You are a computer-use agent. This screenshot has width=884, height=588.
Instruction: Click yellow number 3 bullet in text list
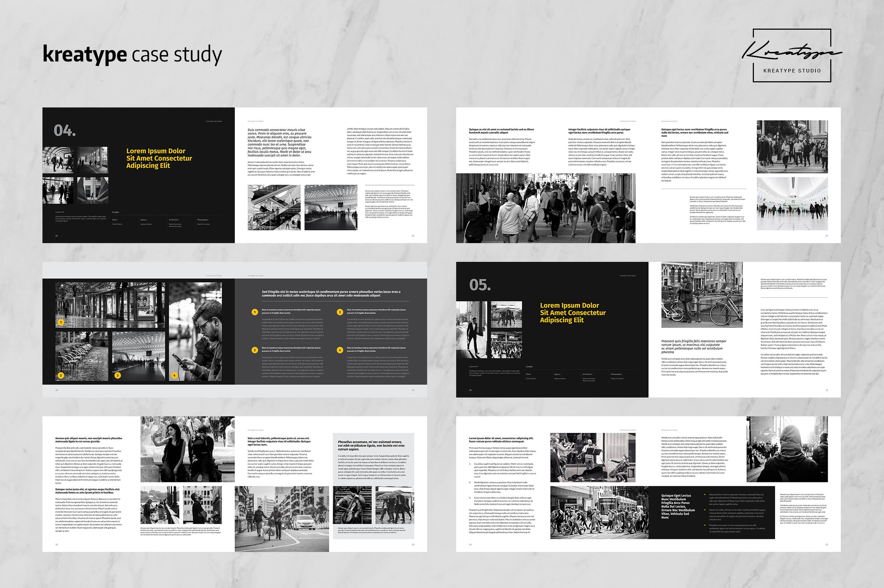tap(255, 350)
